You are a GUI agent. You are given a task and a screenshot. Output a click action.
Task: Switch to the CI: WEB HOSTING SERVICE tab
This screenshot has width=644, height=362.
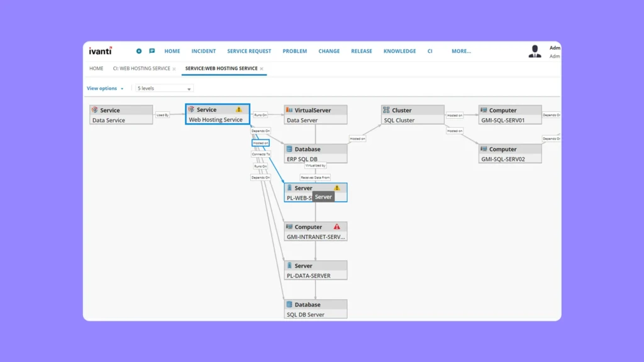pyautogui.click(x=141, y=69)
